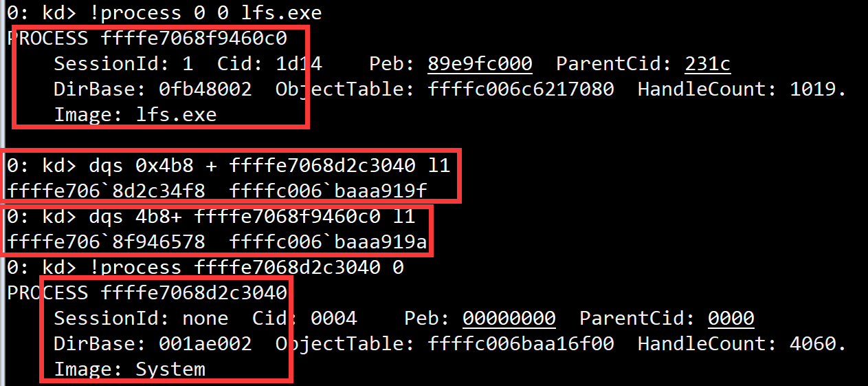Follow the ParentCid 0000 link
The image size is (868, 386).
click(x=731, y=319)
